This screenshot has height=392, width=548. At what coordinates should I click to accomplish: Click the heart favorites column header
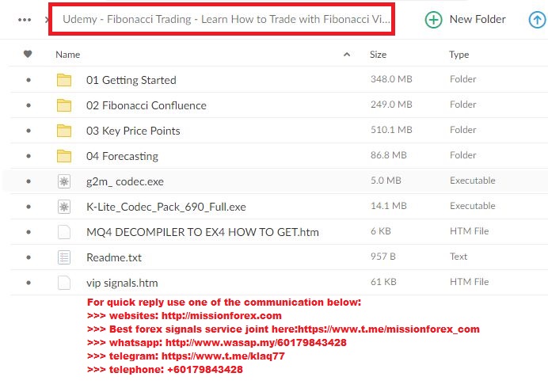28,54
